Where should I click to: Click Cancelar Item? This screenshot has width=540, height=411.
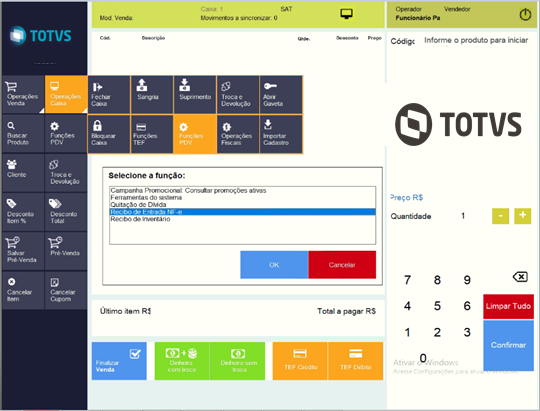[x=23, y=290]
